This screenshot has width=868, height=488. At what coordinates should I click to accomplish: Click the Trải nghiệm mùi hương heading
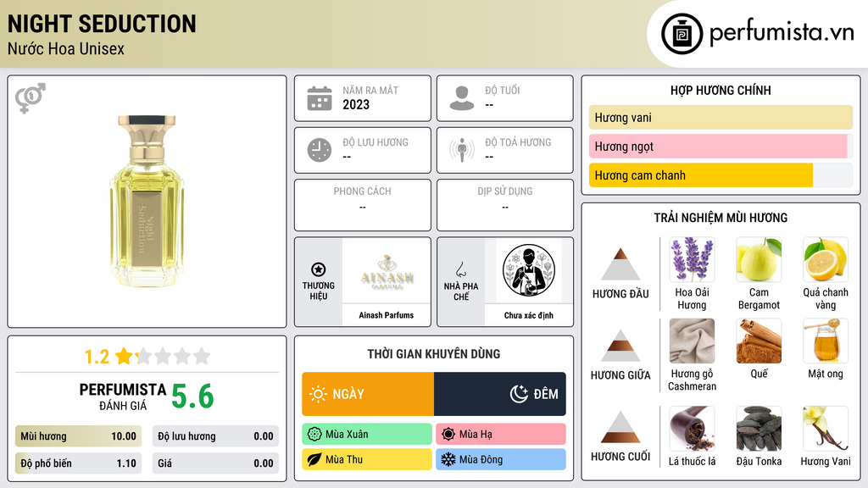click(721, 218)
